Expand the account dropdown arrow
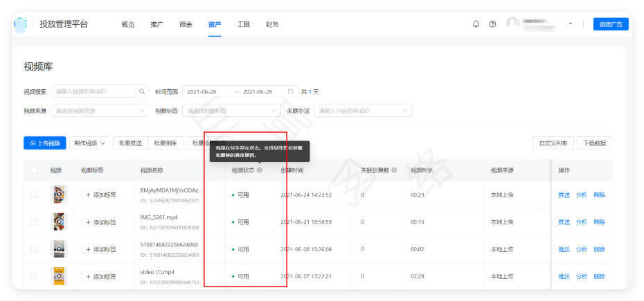Viewport: 644px width, 301px height. click(x=571, y=24)
